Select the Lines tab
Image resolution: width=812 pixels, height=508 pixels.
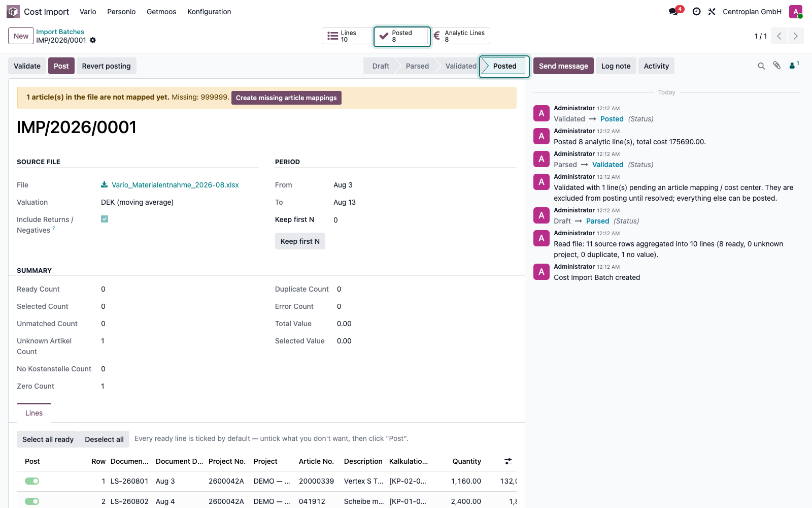[x=34, y=413]
